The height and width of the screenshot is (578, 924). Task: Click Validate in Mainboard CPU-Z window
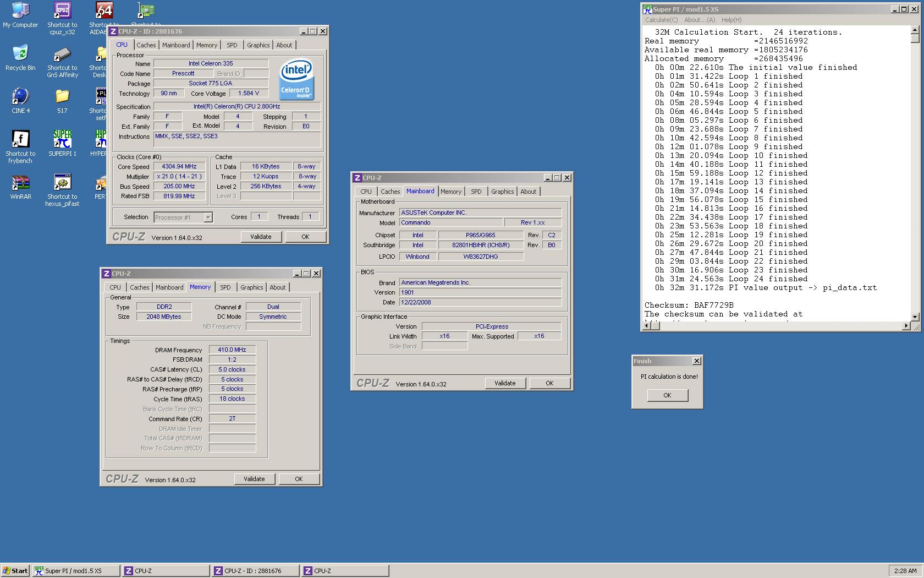(505, 383)
